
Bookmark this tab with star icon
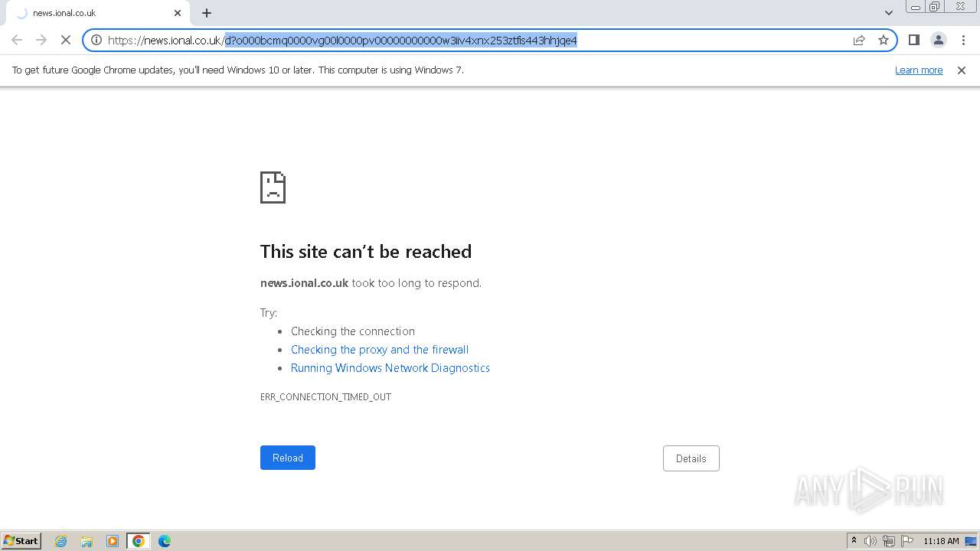(884, 40)
